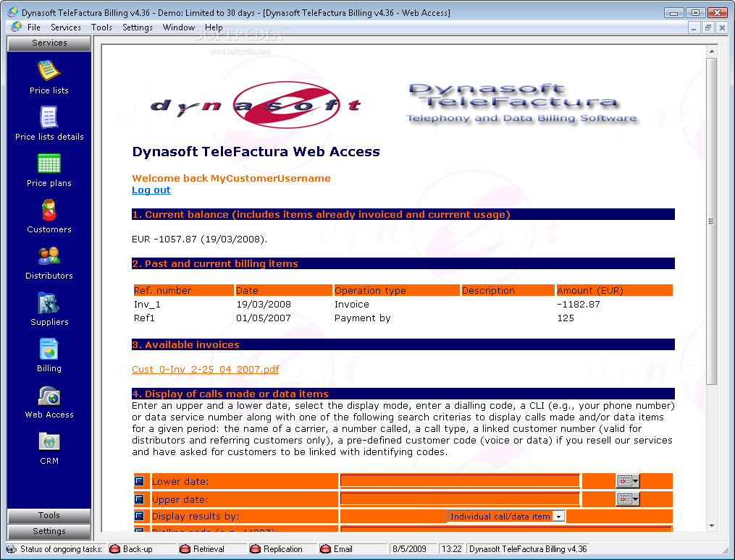
Task: Open the Price lists sidebar icon
Action: click(49, 71)
